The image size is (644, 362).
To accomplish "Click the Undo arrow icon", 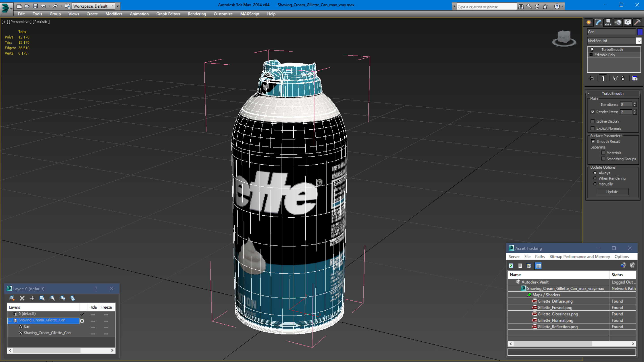I will coord(43,6).
